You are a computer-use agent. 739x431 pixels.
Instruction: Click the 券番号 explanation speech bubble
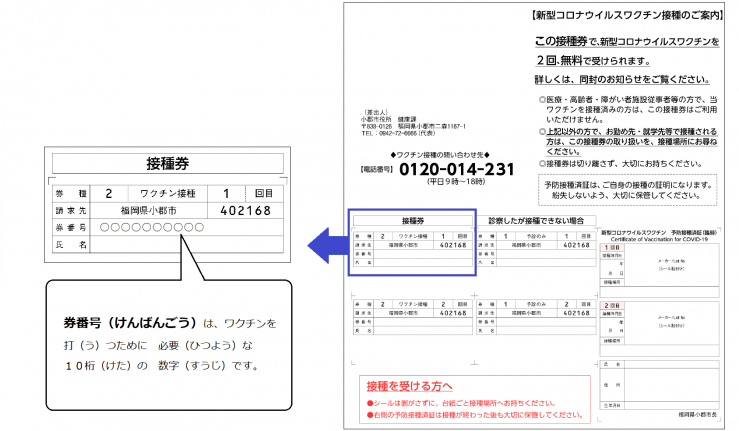click(172, 342)
